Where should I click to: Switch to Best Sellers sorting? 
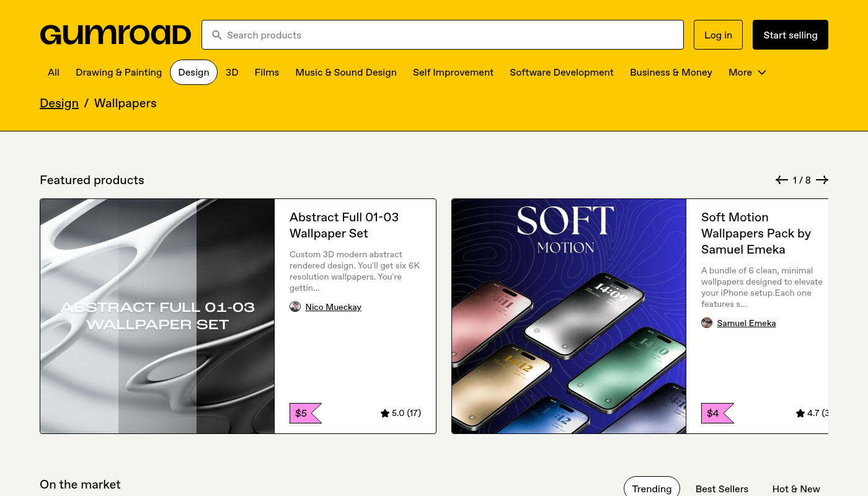pyautogui.click(x=722, y=489)
